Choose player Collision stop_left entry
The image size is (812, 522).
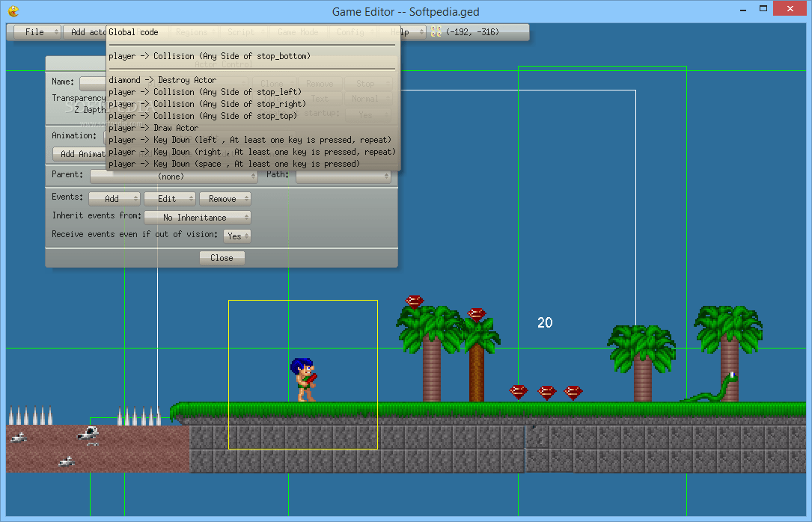(204, 92)
